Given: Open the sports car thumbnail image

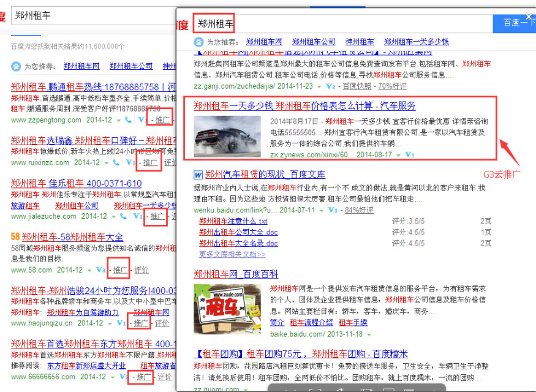Looking at the screenshot, I should pos(227,137).
